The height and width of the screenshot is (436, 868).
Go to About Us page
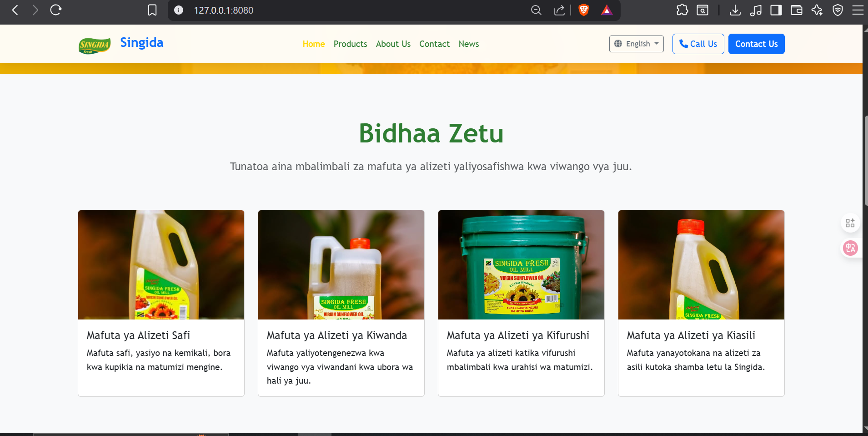pyautogui.click(x=393, y=44)
